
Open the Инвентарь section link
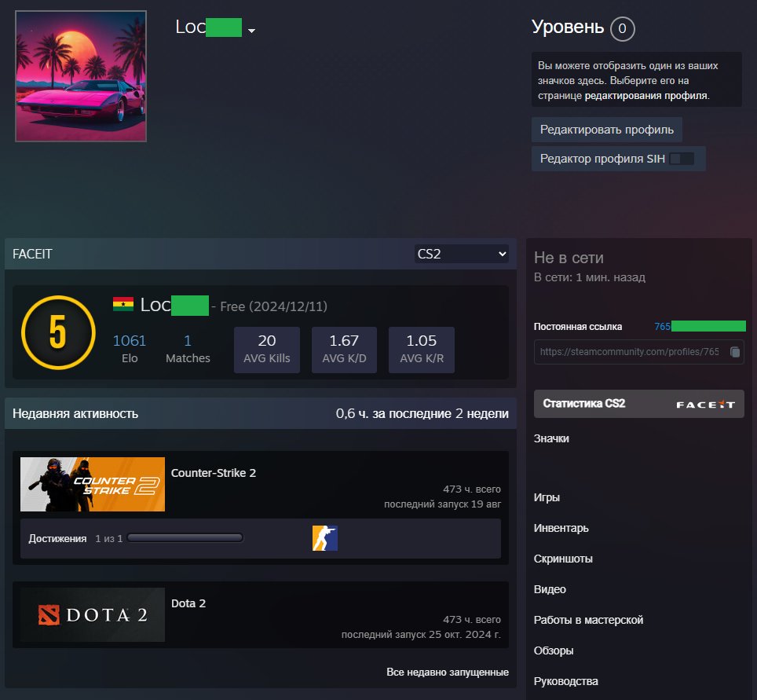[x=561, y=528]
